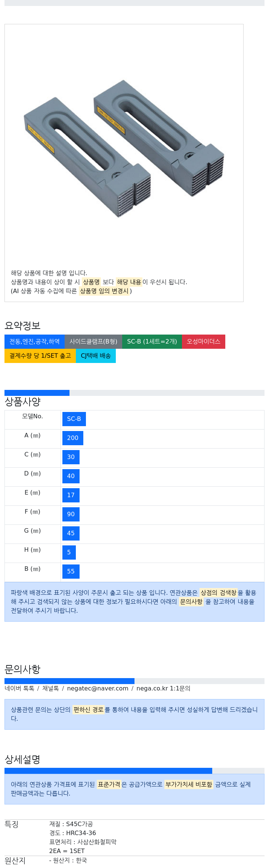Screen dimensions: 269x868
Task: Click the 상품사양 blue progress bar
Action: pyautogui.click(x=37, y=393)
